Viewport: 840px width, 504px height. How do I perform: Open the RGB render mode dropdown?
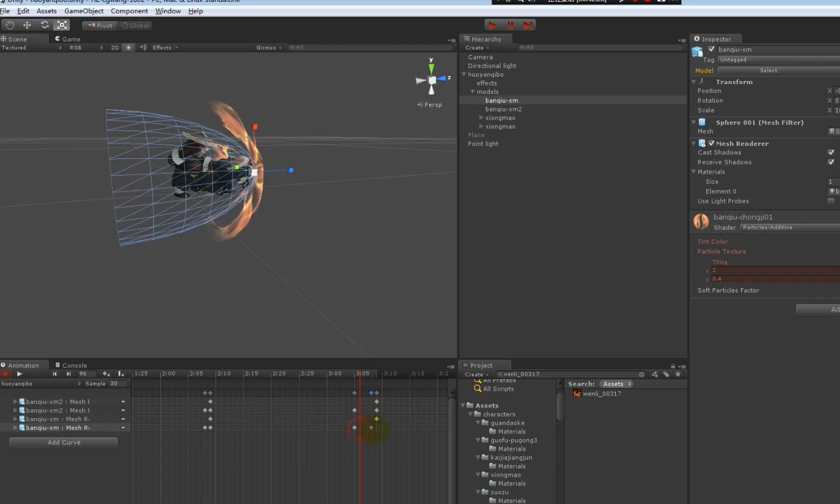click(x=85, y=48)
